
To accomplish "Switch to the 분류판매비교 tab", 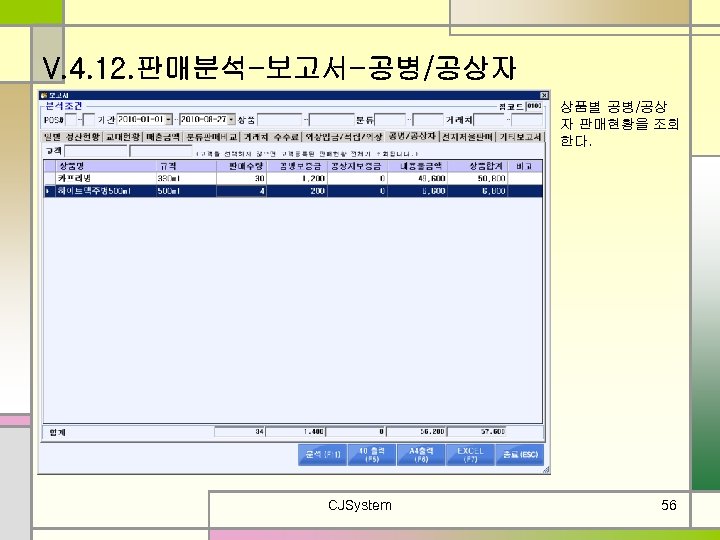I will coord(212,137).
